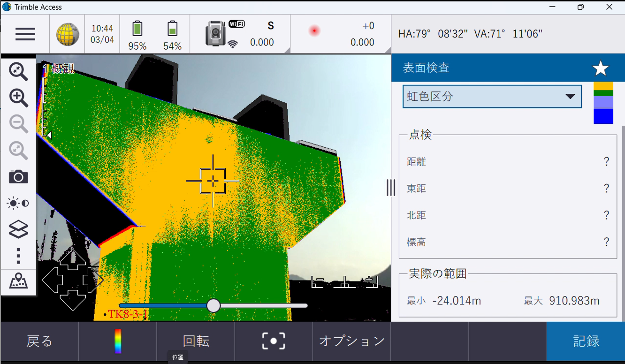625x364 pixels.
Task: Click the video overlay transparency slider handle
Action: pos(213,305)
